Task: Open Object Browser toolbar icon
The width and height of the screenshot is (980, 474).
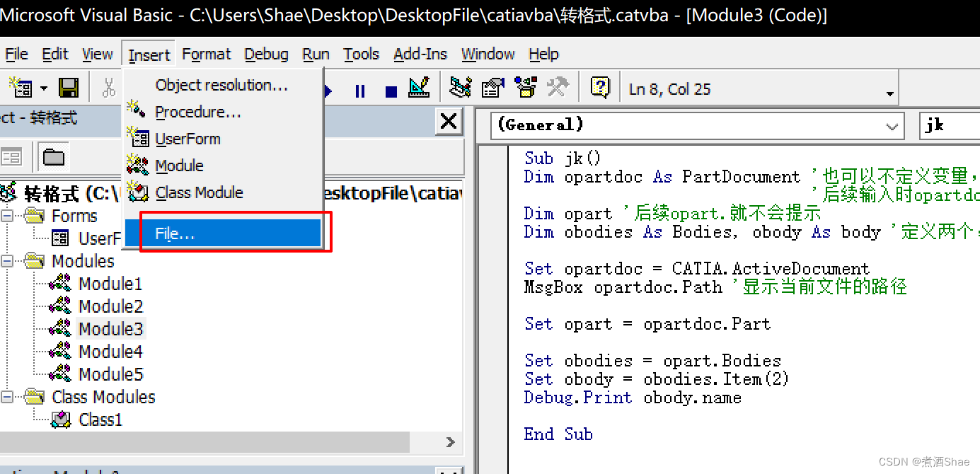Action: click(x=525, y=88)
